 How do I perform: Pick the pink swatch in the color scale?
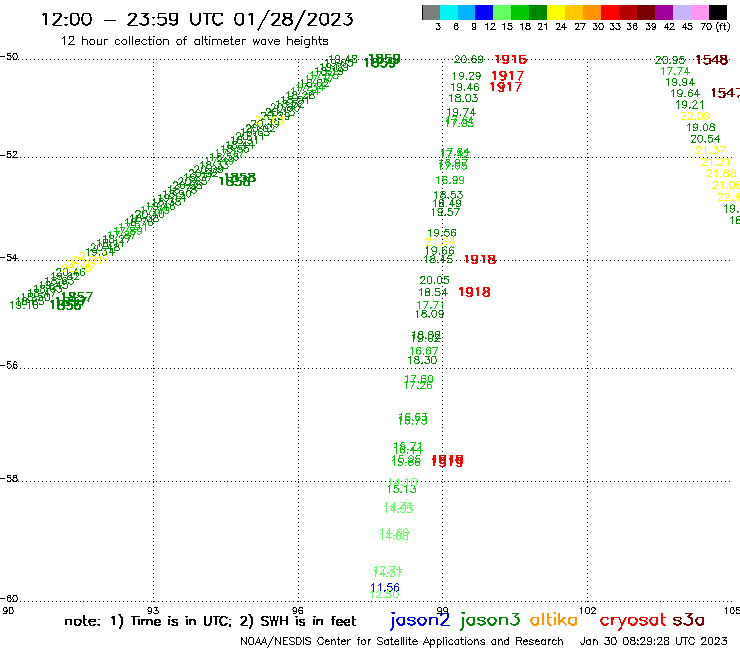pyautogui.click(x=699, y=12)
